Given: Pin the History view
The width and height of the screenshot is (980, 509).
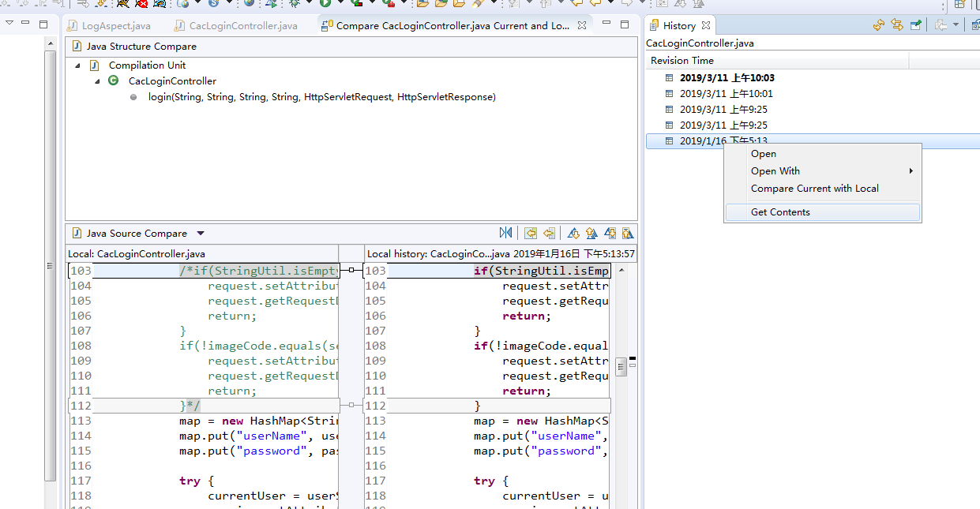Looking at the screenshot, I should pyautogui.click(x=916, y=25).
